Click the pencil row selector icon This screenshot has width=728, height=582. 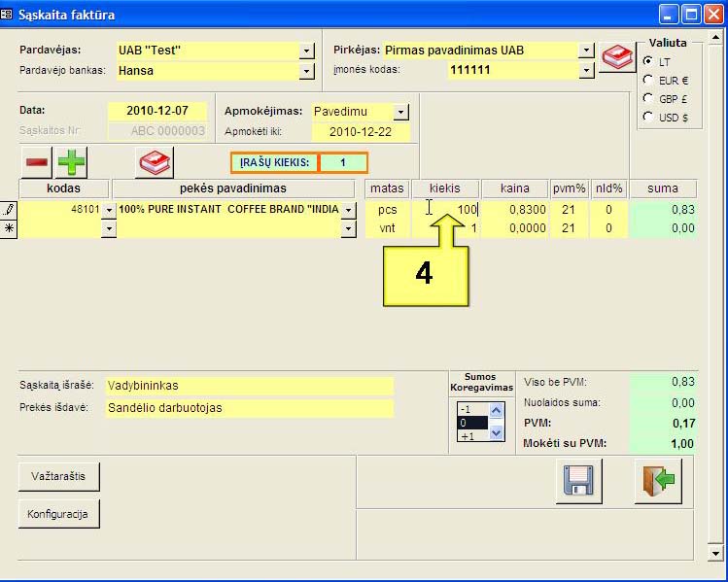click(x=9, y=210)
